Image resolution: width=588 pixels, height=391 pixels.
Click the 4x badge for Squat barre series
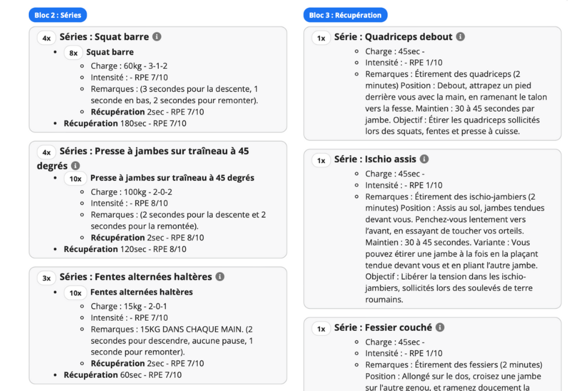click(x=46, y=38)
